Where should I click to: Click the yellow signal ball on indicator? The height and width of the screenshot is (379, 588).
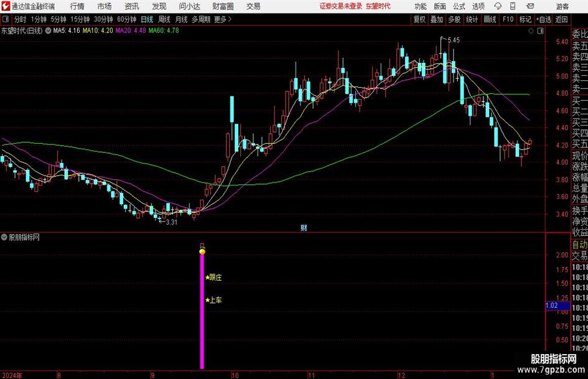[202, 251]
